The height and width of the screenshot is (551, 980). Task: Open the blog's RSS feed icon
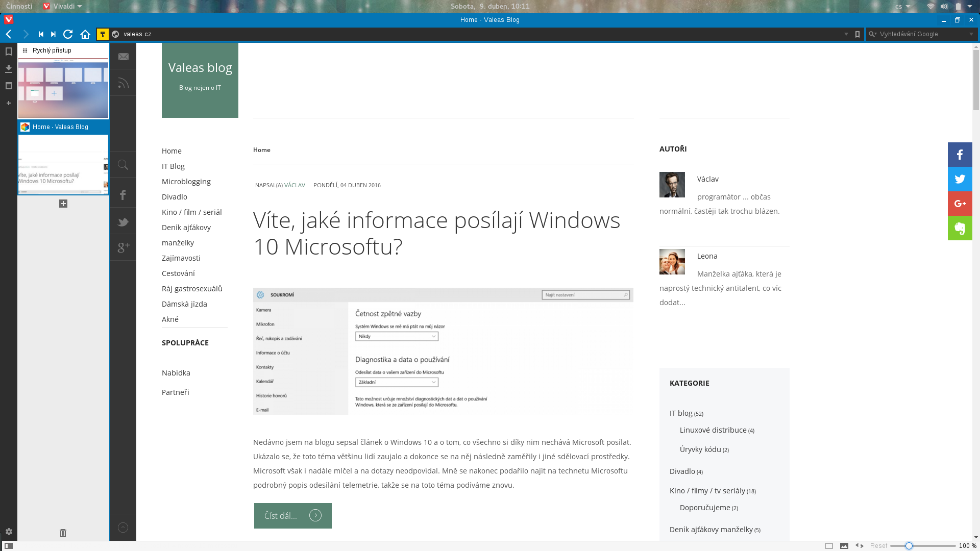(123, 83)
